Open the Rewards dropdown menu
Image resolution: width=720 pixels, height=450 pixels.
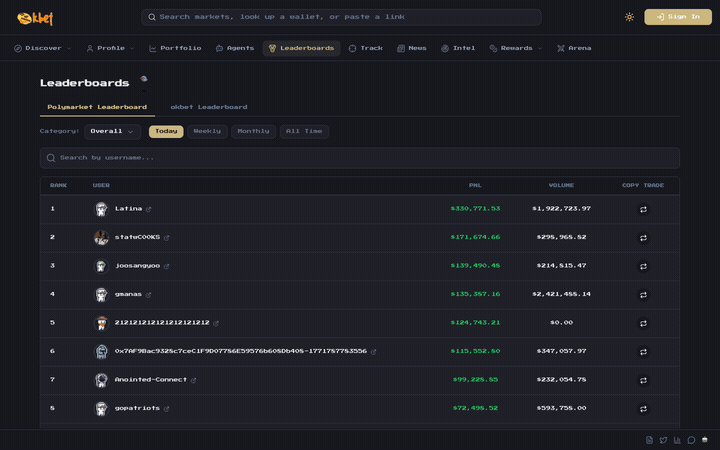coord(516,48)
